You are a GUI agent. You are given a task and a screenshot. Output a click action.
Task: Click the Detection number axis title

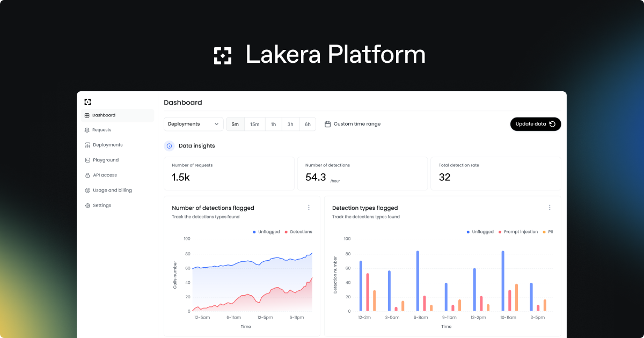tap(335, 275)
